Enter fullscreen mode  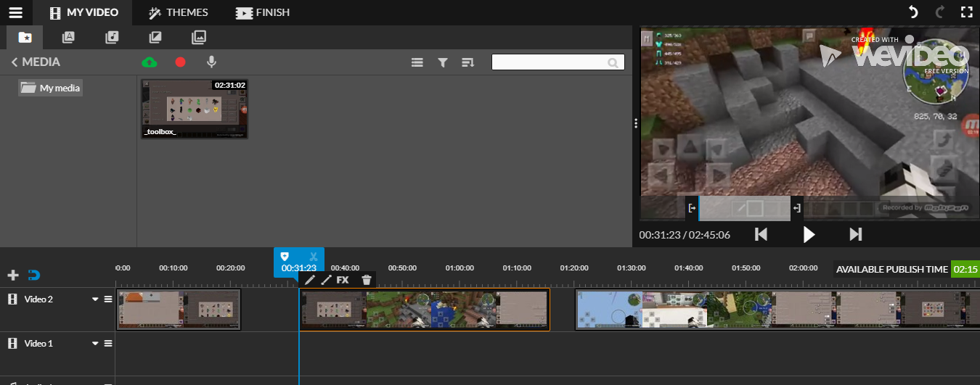[x=966, y=12]
